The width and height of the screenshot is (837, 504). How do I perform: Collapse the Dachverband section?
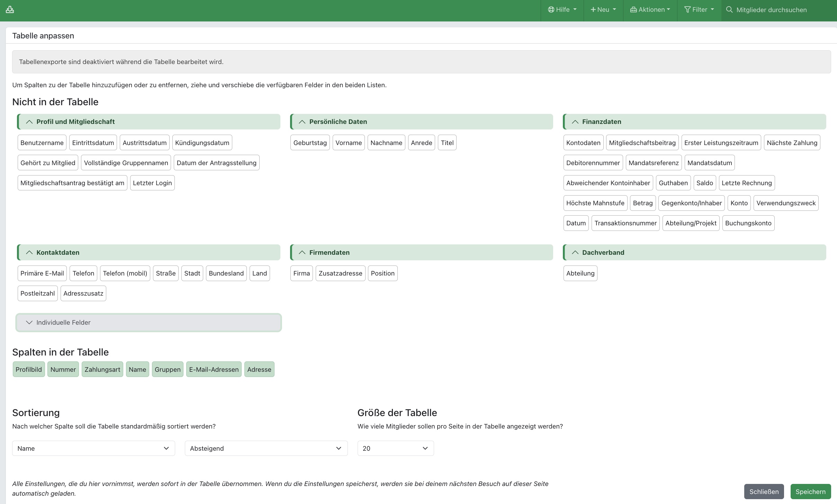[x=694, y=253]
